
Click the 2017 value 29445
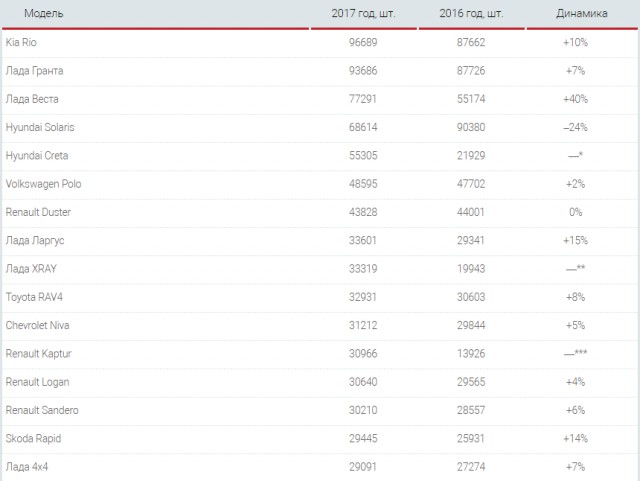363,439
